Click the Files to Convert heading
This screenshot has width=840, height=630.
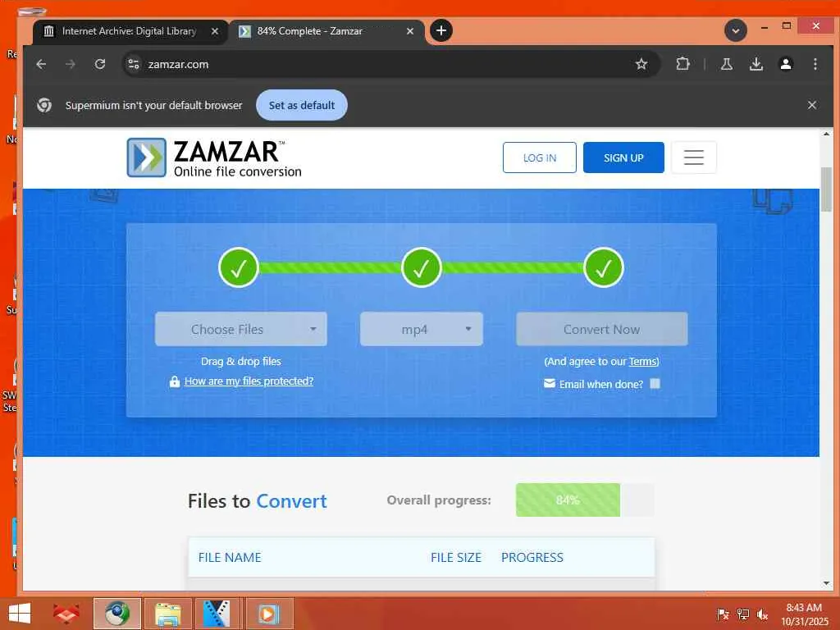tap(257, 501)
